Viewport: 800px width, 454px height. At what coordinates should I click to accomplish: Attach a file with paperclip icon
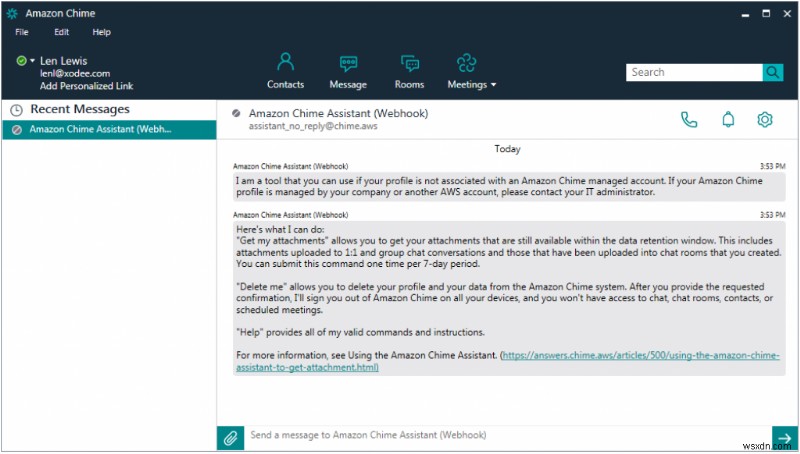coord(231,438)
